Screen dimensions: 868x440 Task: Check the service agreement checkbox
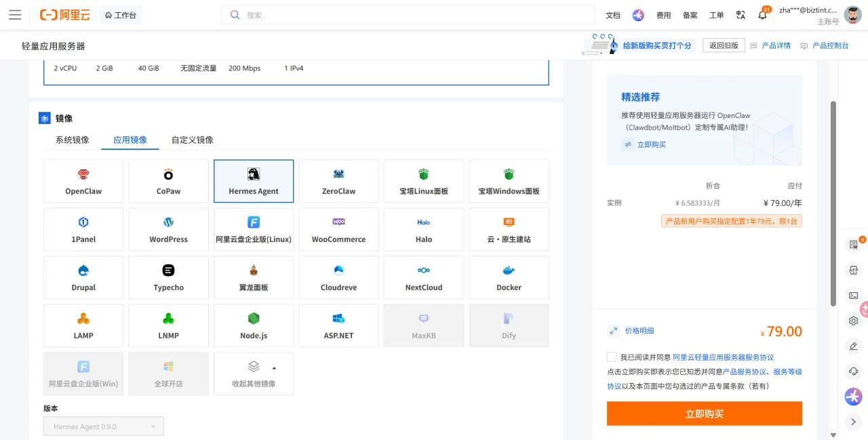click(612, 357)
